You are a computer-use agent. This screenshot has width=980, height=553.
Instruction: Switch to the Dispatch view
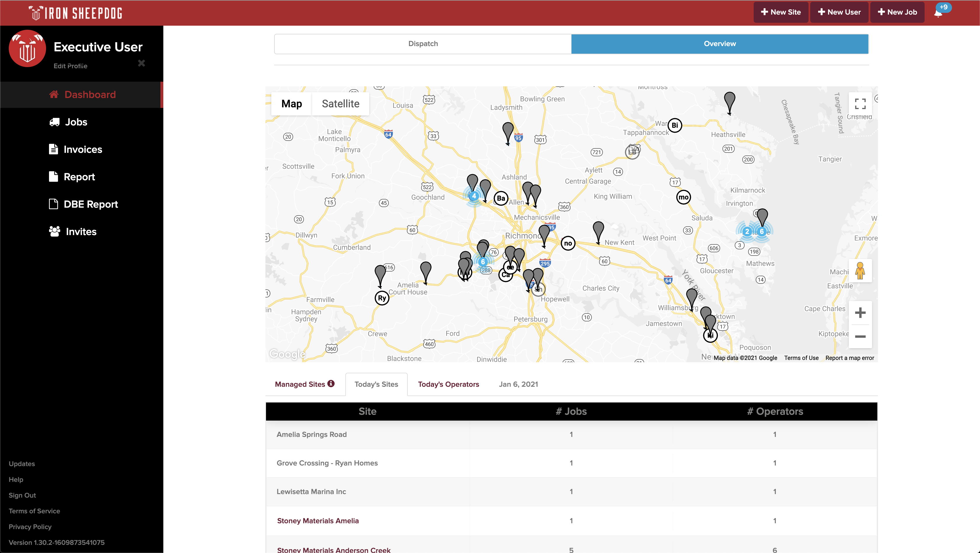click(423, 44)
